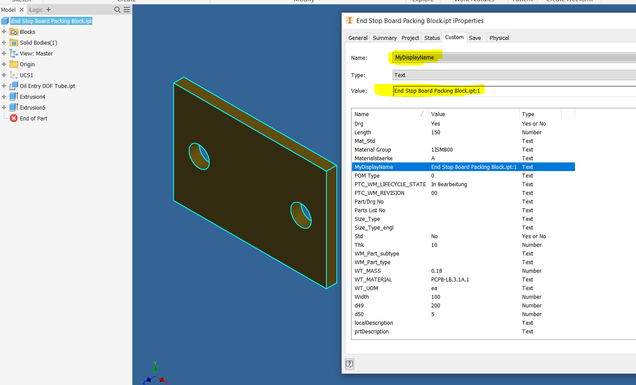The width and height of the screenshot is (636, 385).
Task: Open the Type dropdown set to Text
Action: (514, 75)
